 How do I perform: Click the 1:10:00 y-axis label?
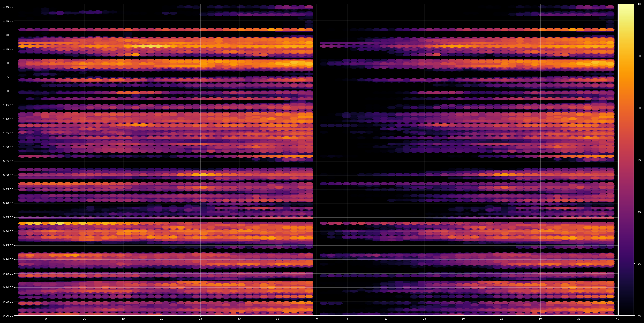click(8, 119)
